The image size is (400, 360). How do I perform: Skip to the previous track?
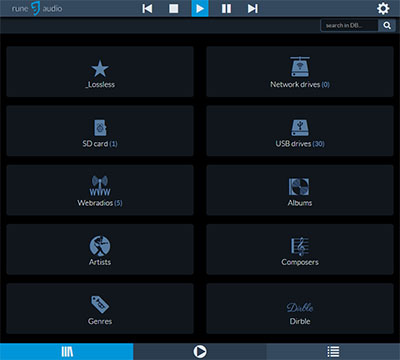147,8
